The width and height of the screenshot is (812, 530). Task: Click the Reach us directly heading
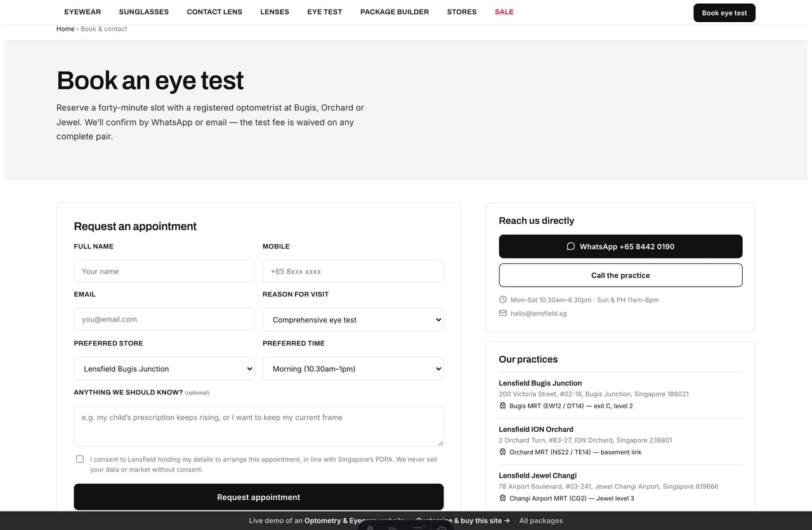[537, 221]
